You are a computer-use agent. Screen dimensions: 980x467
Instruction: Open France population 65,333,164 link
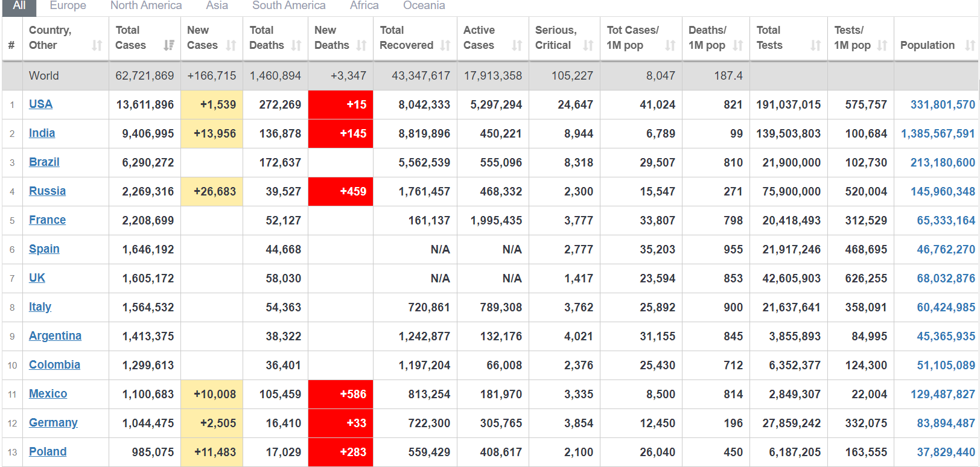point(946,220)
